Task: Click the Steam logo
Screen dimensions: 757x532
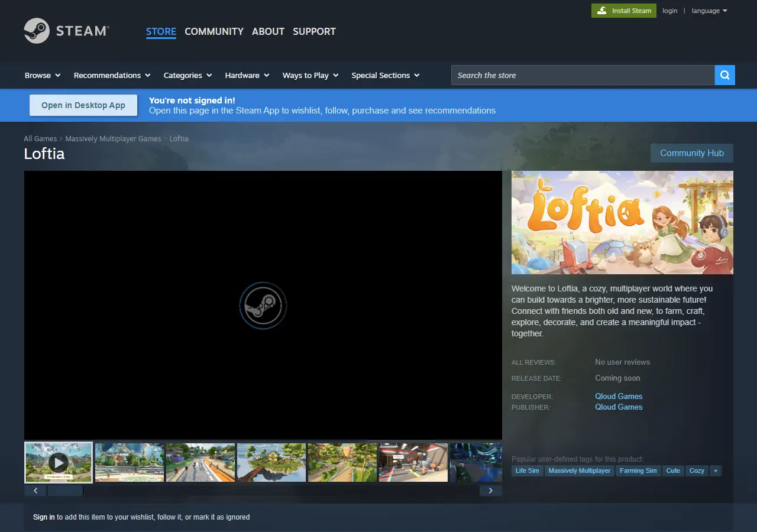Action: [x=65, y=31]
